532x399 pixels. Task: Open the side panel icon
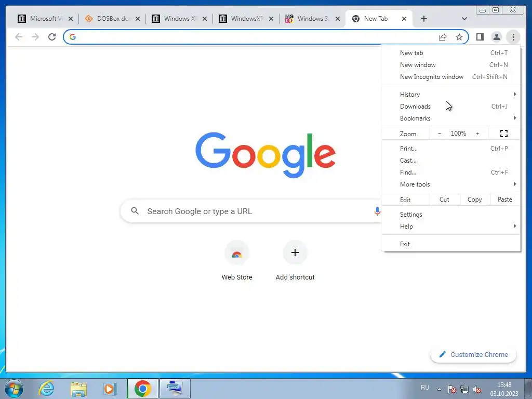point(480,37)
